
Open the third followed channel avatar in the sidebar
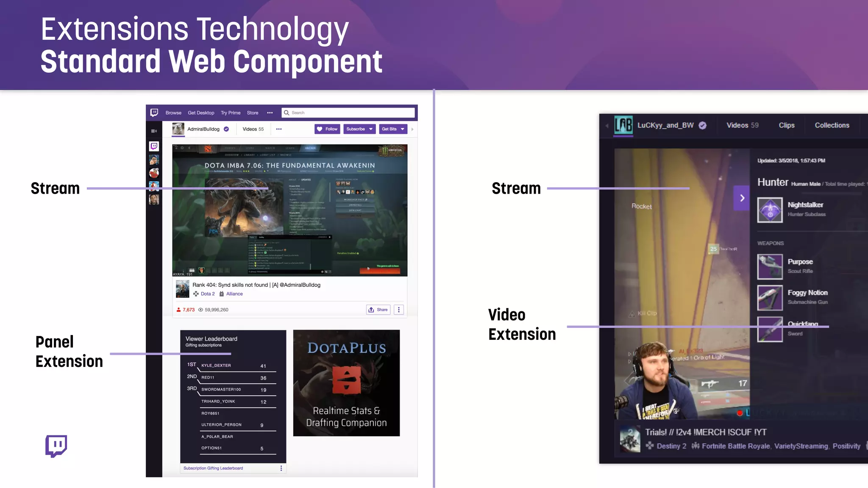[154, 186]
